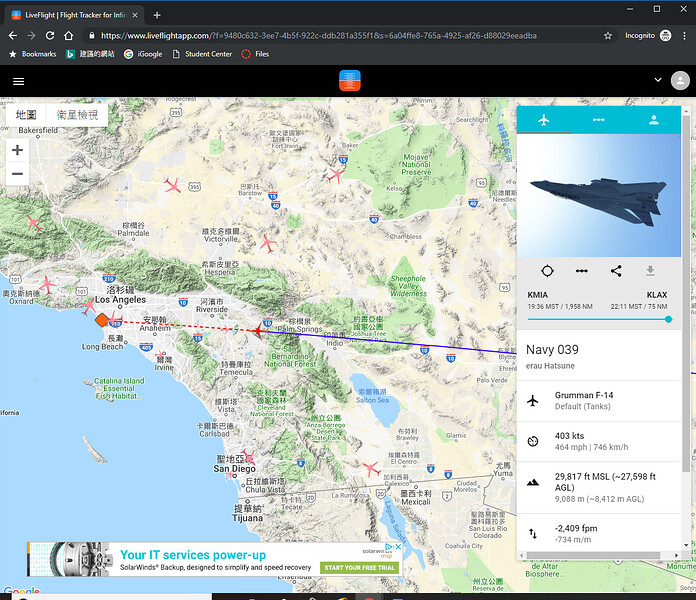
Task: Click the KLAX destination airport
Action: pyautogui.click(x=656, y=295)
